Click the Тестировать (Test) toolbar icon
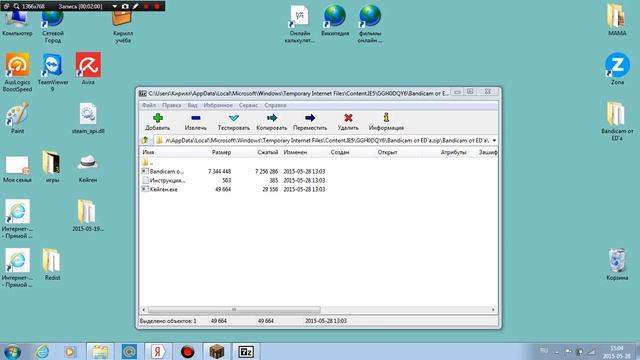 click(x=233, y=118)
